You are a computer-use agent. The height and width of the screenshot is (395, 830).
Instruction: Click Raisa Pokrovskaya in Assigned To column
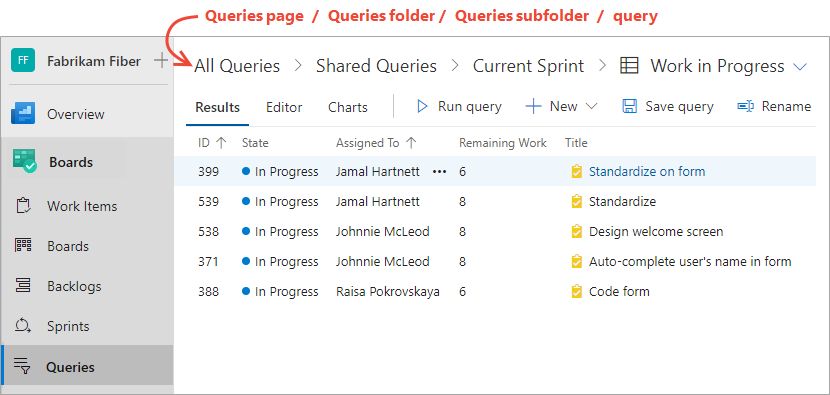click(x=388, y=292)
